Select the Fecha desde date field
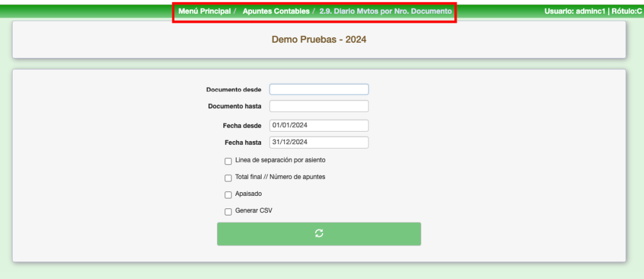The height and width of the screenshot is (279, 644). pos(319,125)
